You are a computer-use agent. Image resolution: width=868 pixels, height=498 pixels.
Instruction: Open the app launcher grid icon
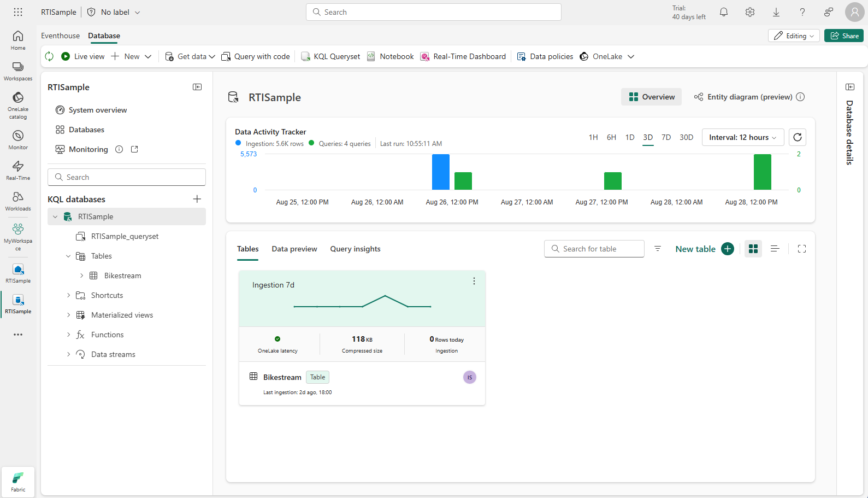point(18,12)
